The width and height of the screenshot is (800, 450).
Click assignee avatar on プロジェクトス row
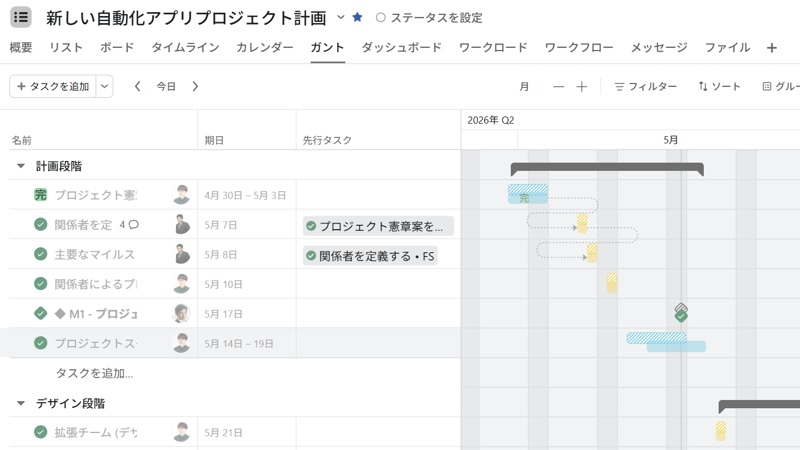pyautogui.click(x=181, y=343)
